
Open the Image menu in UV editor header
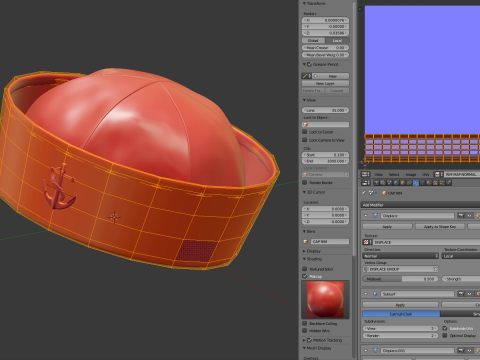click(x=411, y=174)
